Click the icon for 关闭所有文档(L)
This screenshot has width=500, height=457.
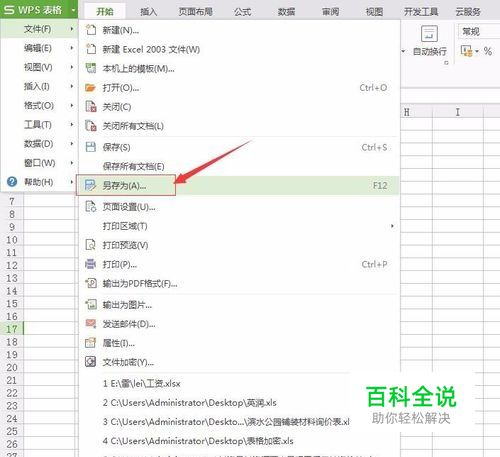91,126
